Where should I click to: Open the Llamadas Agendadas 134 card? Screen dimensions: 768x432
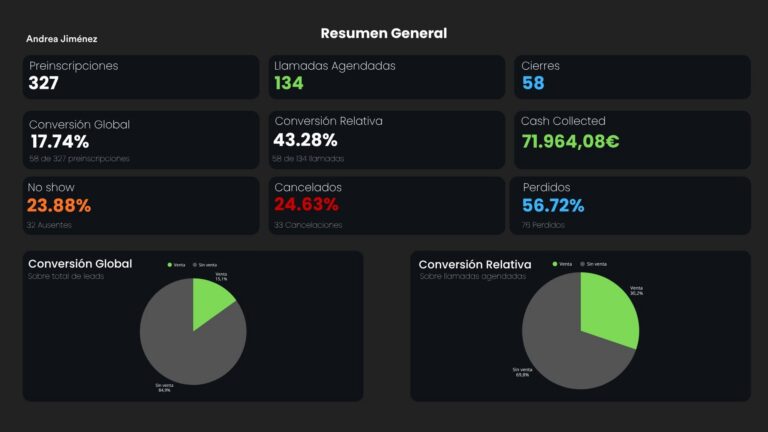click(387, 77)
